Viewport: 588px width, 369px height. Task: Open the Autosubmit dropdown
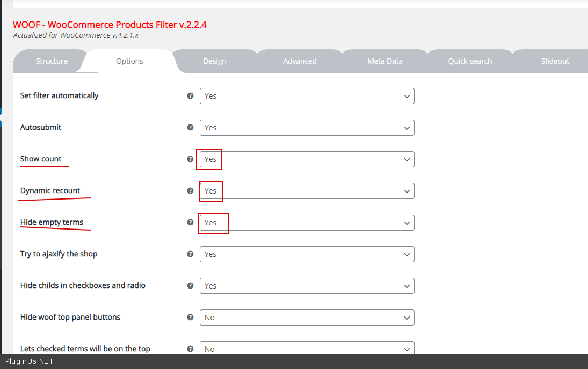[307, 128]
